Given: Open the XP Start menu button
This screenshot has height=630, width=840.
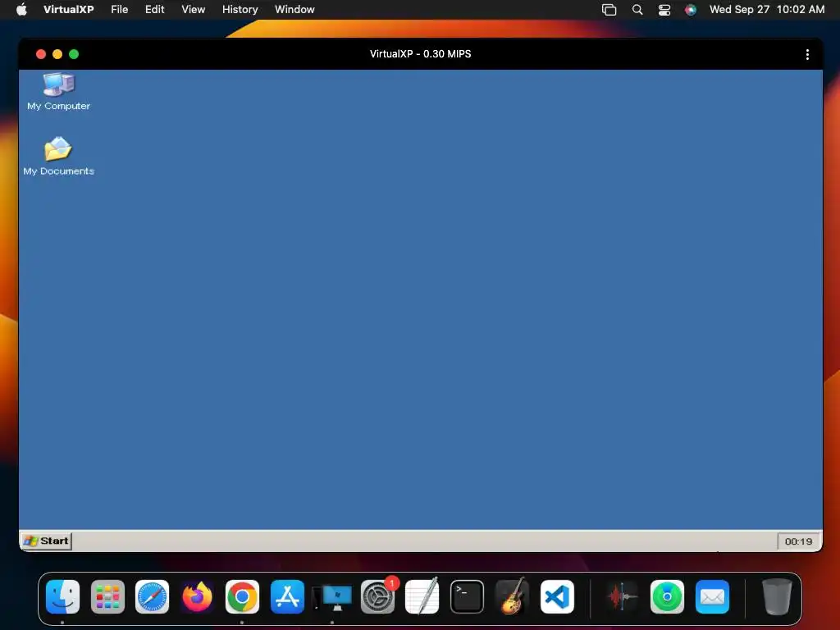Looking at the screenshot, I should [47, 541].
